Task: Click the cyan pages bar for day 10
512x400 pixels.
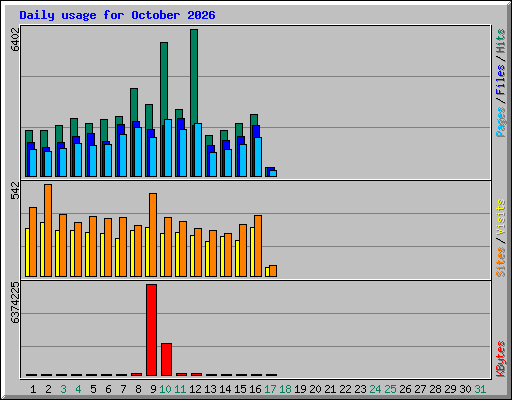Action: tap(168, 148)
